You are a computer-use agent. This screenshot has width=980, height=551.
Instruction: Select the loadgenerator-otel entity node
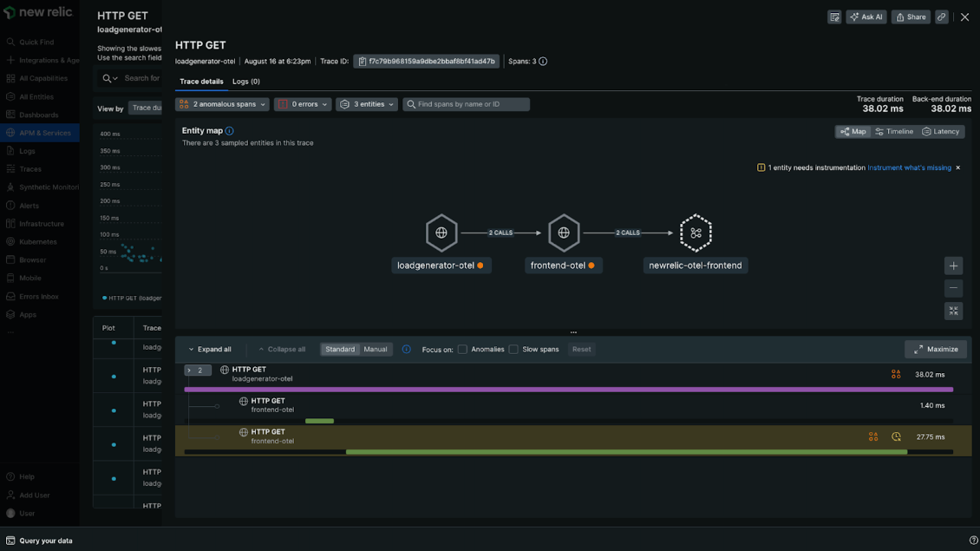pyautogui.click(x=441, y=233)
